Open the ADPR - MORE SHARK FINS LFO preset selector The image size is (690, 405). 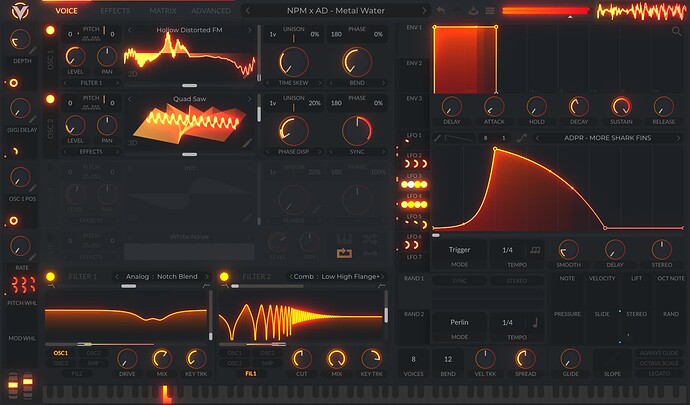tap(607, 138)
